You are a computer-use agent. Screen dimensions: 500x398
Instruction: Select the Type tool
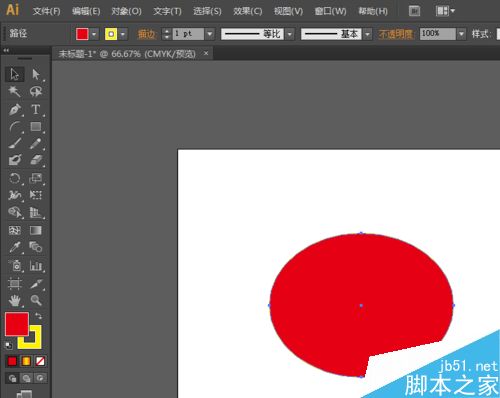coord(36,109)
